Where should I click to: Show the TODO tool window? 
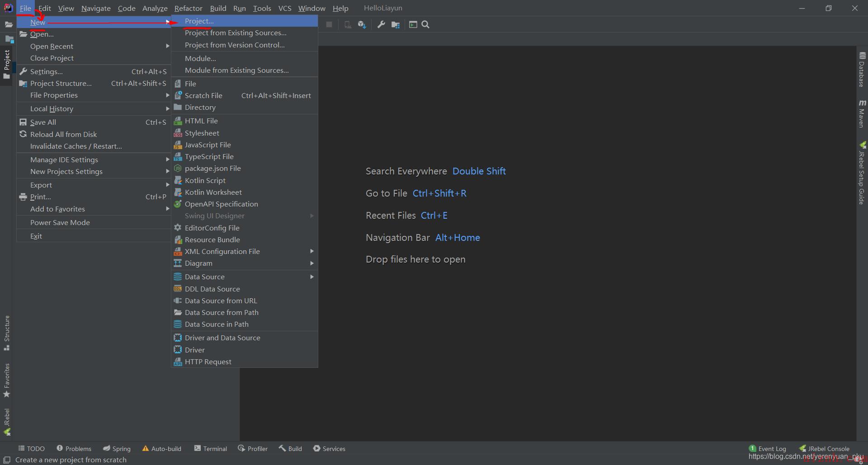tap(31, 448)
